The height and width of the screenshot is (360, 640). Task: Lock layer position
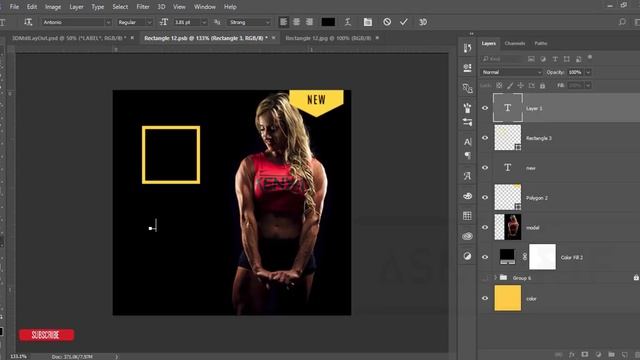520,85
